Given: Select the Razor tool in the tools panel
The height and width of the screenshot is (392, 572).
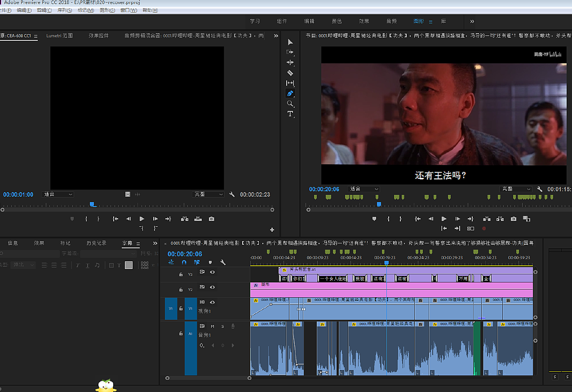Looking at the screenshot, I should (x=290, y=73).
